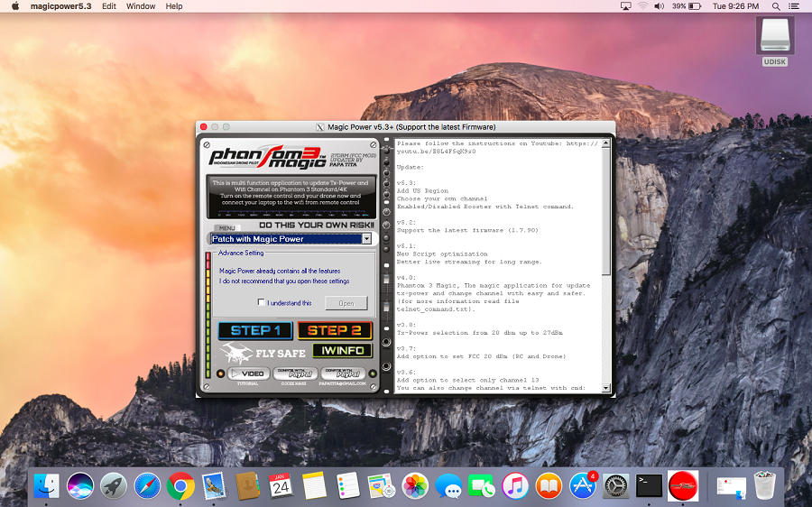Open Maps from the dock
Image resolution: width=812 pixels, height=507 pixels.
(x=381, y=486)
